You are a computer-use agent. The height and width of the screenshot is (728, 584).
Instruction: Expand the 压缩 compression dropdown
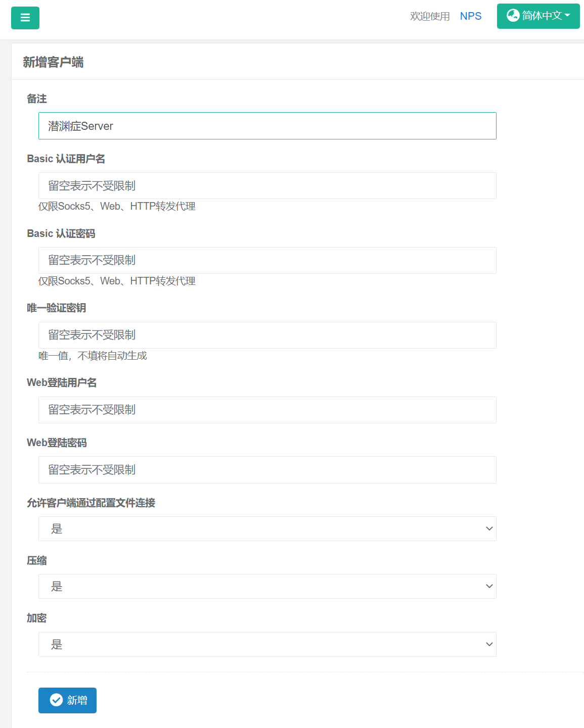pyautogui.click(x=267, y=586)
